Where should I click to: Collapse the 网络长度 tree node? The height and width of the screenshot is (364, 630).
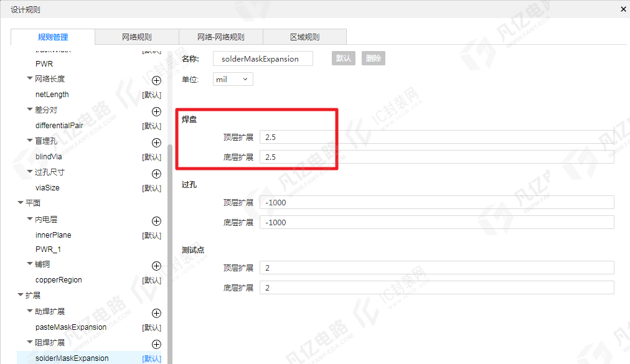(30, 78)
